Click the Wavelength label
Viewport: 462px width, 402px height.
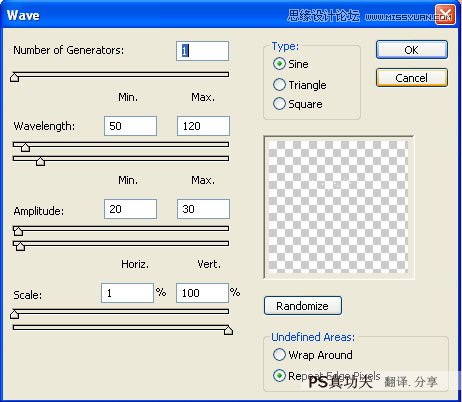tap(44, 126)
